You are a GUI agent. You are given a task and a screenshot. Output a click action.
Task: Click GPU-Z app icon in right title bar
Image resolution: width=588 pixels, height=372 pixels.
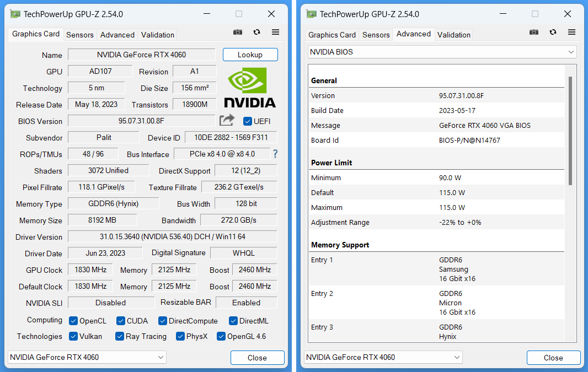coord(312,14)
